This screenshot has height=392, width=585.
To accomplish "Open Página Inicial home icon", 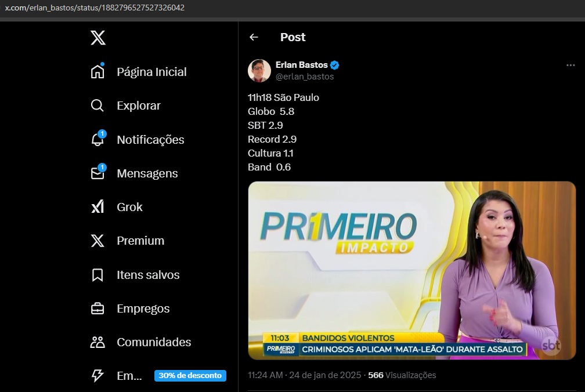I will coord(98,72).
